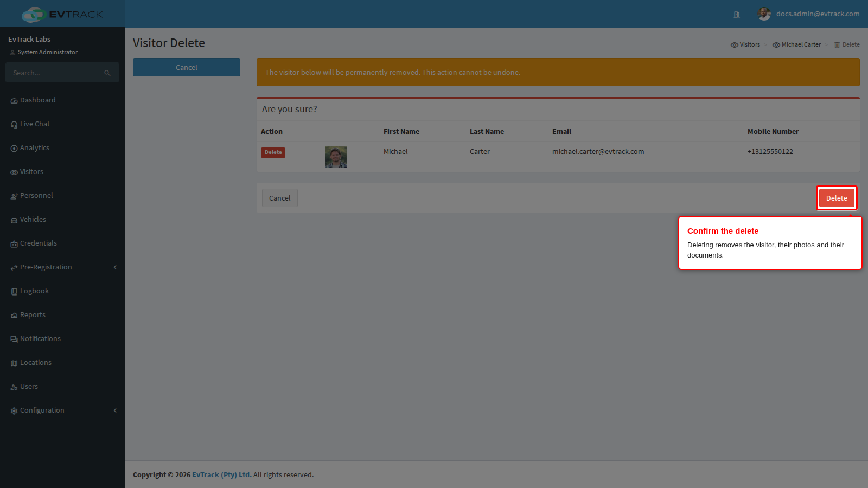
Task: Click the Last Name column header
Action: tap(487, 132)
